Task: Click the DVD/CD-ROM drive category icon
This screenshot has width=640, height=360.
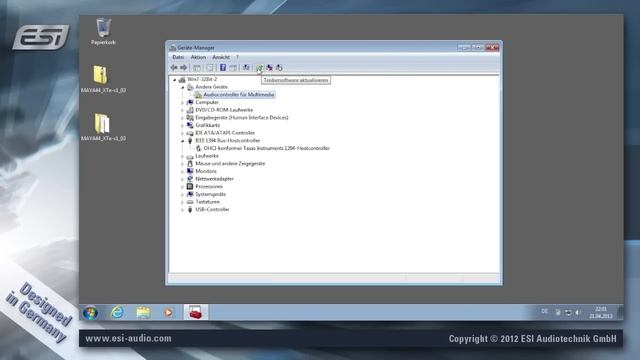Action: point(190,110)
